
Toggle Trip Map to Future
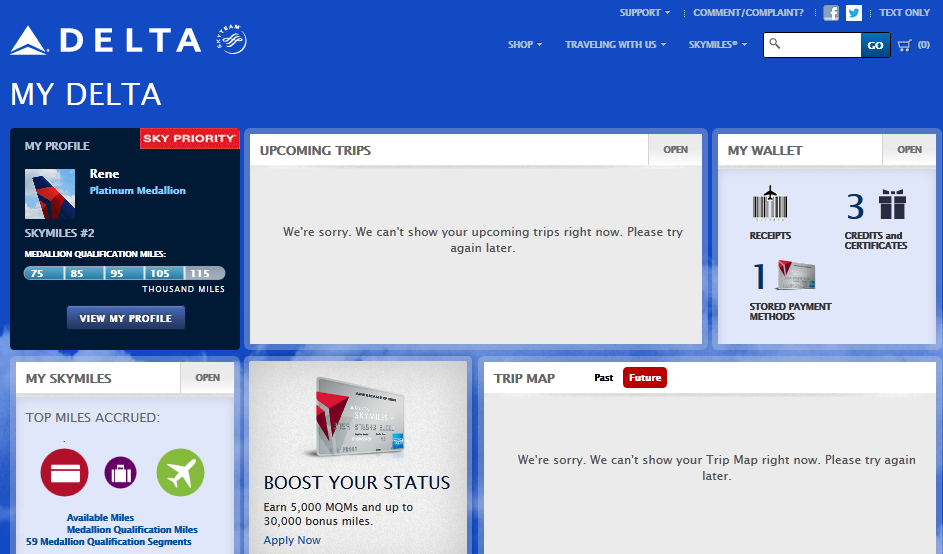click(x=644, y=378)
